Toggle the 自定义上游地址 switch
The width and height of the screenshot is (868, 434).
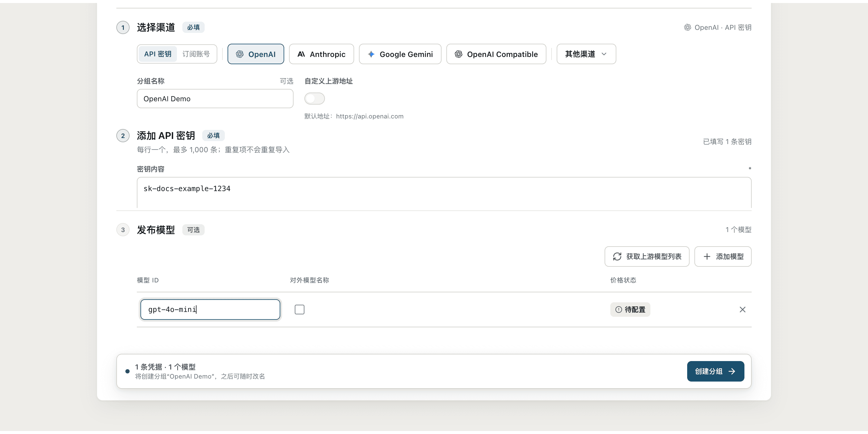314,99
